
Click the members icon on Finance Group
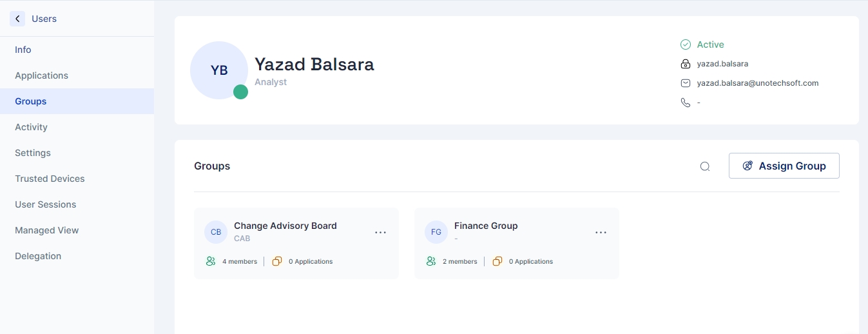[431, 261]
